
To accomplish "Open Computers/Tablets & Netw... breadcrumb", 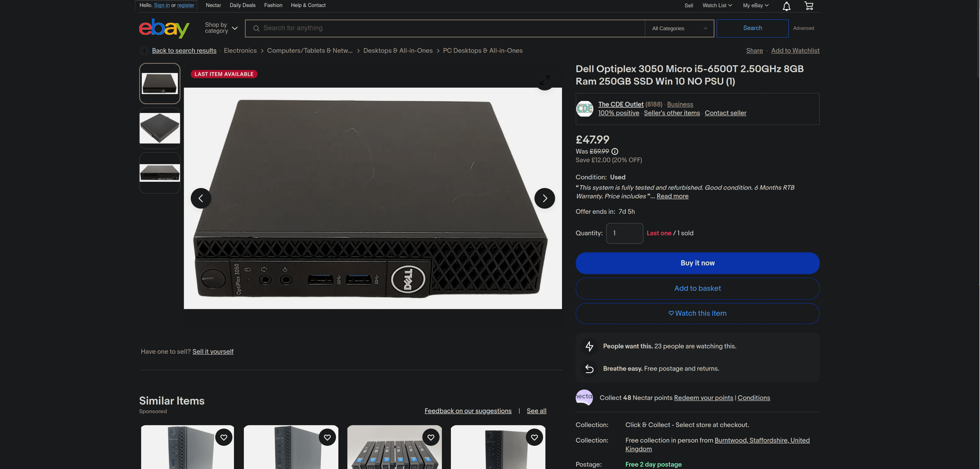I will point(310,51).
